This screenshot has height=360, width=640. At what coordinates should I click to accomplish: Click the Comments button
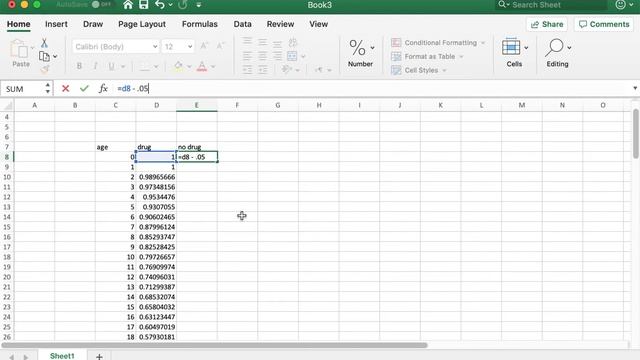click(604, 24)
